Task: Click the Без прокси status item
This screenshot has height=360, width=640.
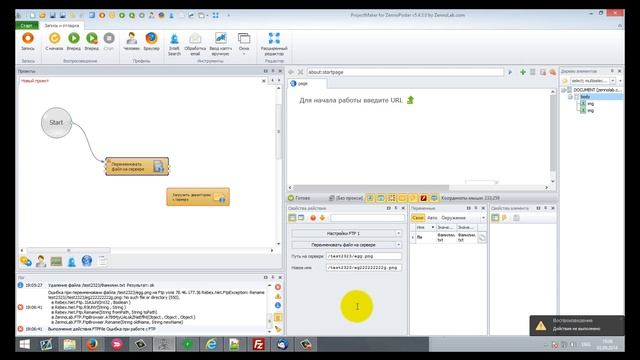Action: 346,198
